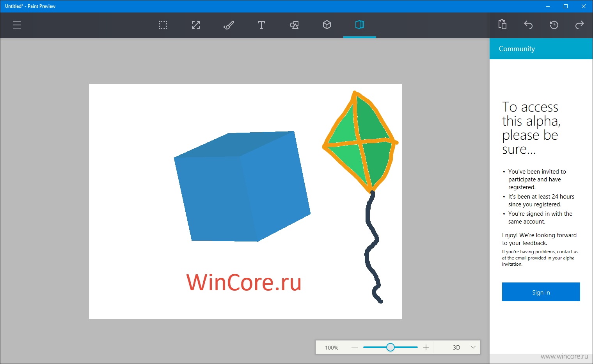This screenshot has height=364, width=593.
Task: Click the 100% zoom value field
Action: (332, 348)
